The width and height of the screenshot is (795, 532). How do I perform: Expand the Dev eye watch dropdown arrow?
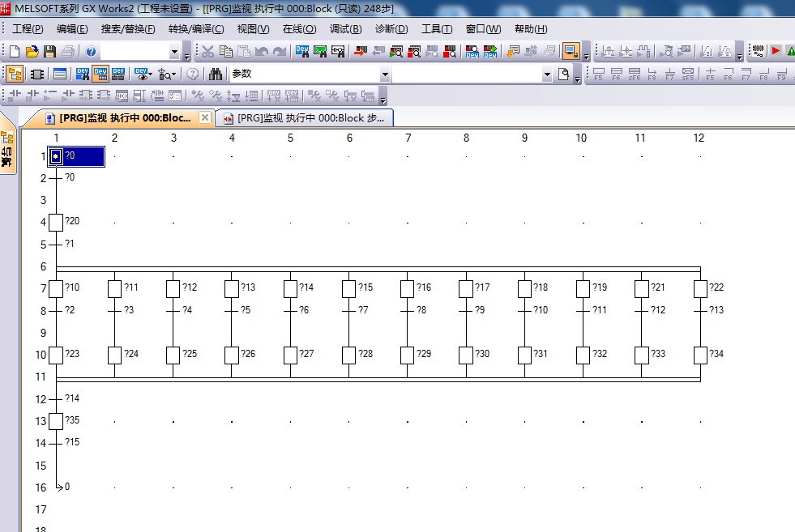[x=151, y=74]
